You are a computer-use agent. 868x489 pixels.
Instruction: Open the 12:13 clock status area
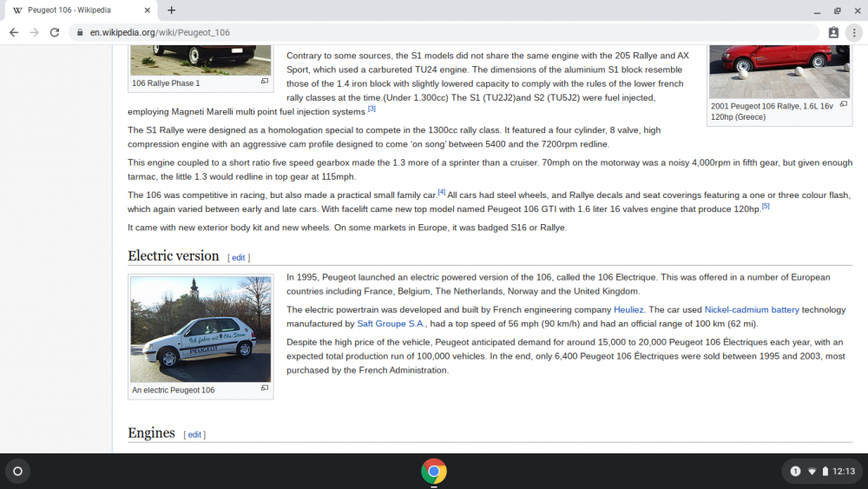point(844,472)
